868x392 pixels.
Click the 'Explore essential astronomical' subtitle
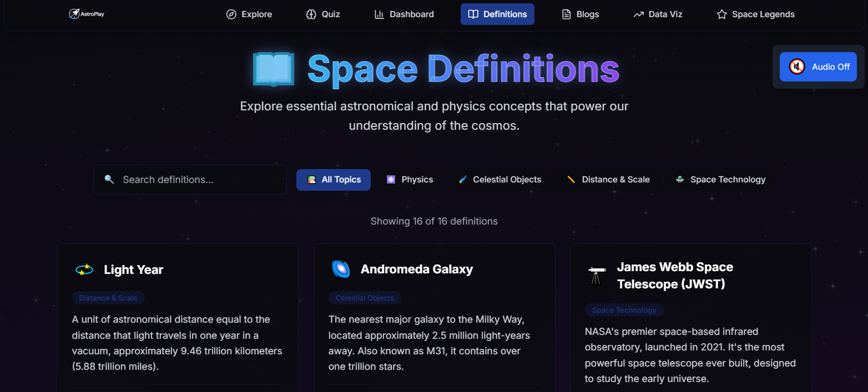pyautogui.click(x=434, y=115)
